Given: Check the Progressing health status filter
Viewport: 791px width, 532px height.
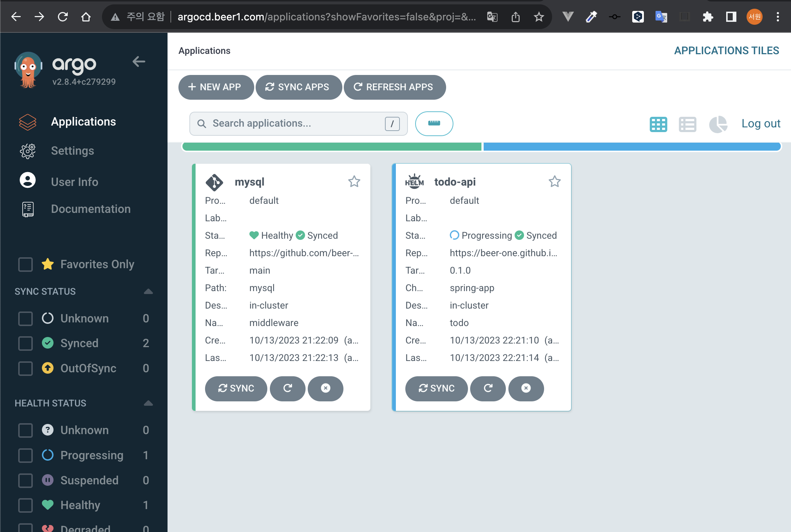Looking at the screenshot, I should coord(25,455).
